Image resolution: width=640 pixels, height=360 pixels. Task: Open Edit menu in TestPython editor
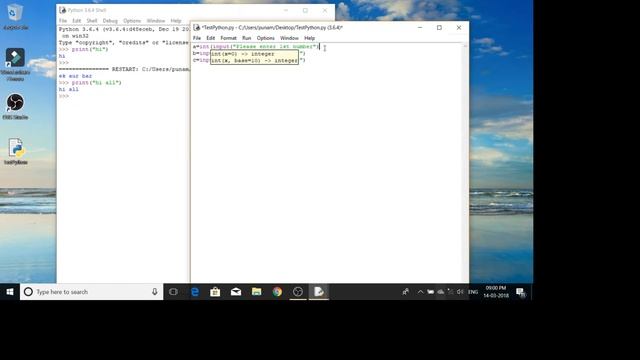[x=211, y=38]
